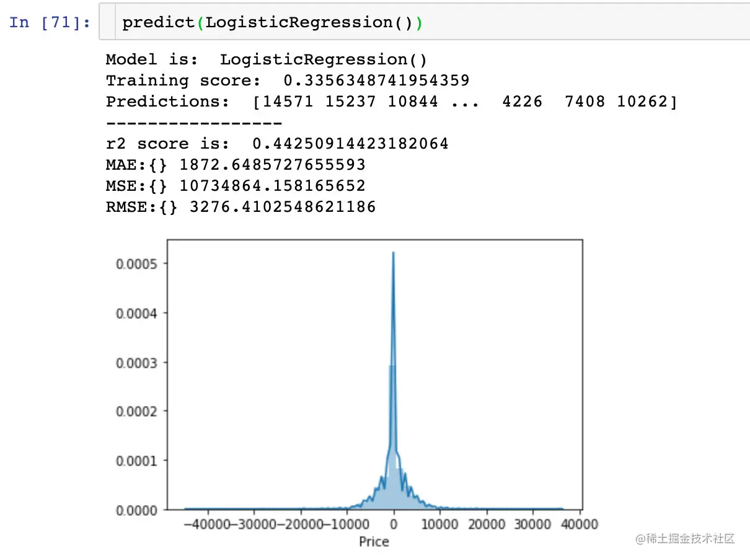This screenshot has height=560, width=750.
Task: Click the 0.0001 y-axis tick label
Action: (137, 460)
